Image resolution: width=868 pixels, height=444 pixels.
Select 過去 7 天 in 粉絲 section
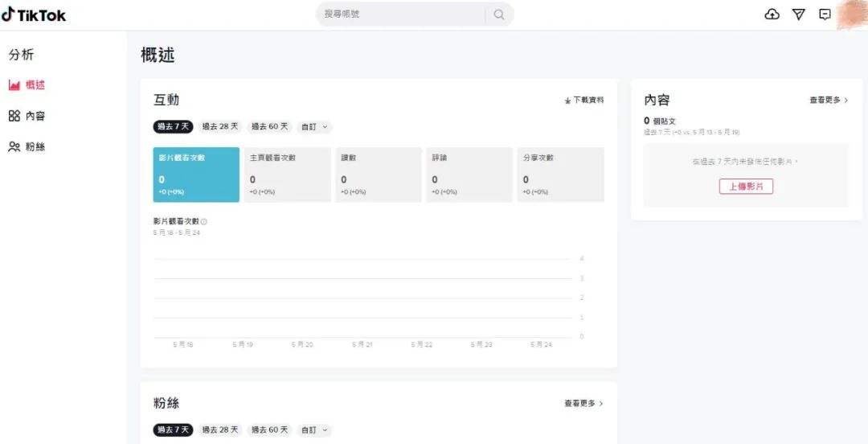174,430
